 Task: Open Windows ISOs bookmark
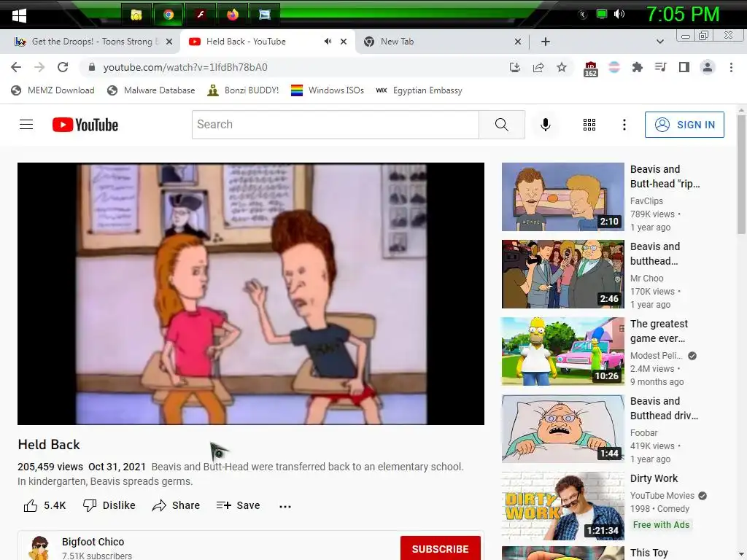(x=328, y=90)
